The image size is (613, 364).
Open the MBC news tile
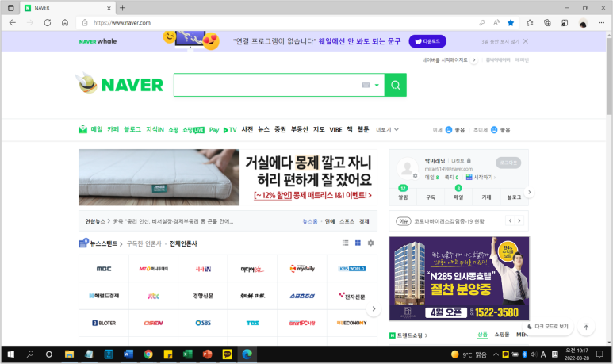pos(104,269)
